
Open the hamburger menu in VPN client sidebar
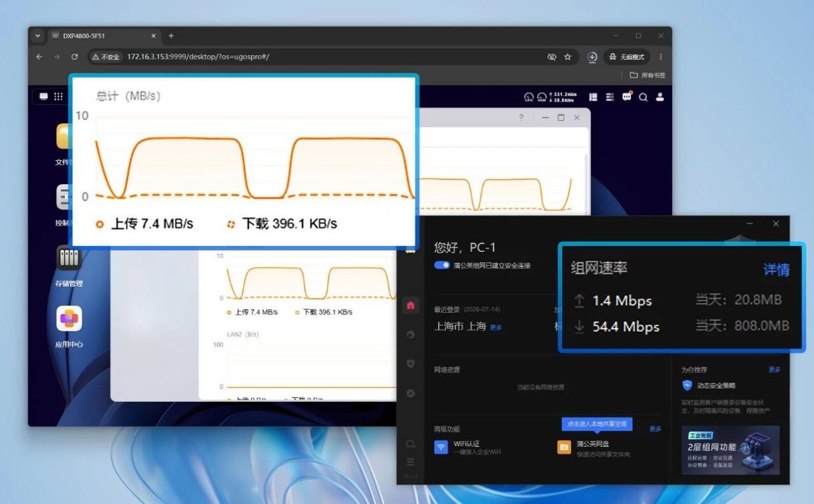click(x=411, y=462)
